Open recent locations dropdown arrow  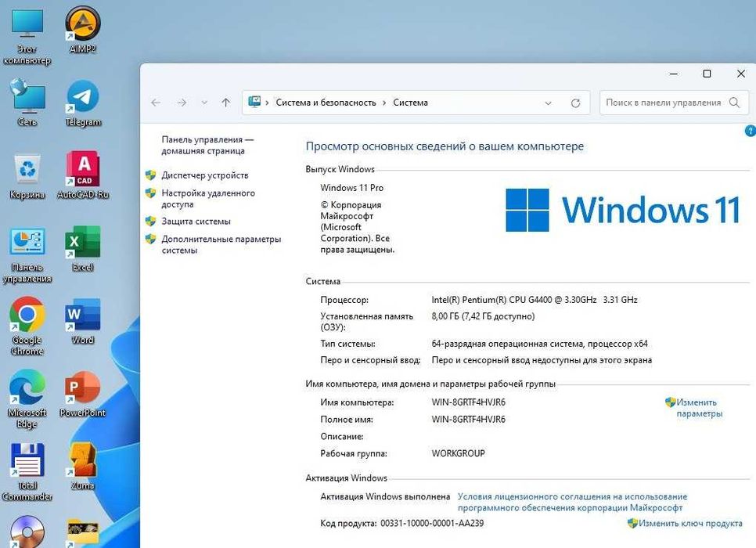coord(204,103)
